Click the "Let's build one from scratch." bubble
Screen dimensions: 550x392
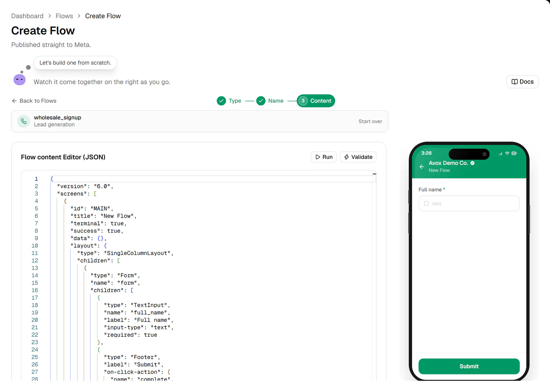coord(75,63)
